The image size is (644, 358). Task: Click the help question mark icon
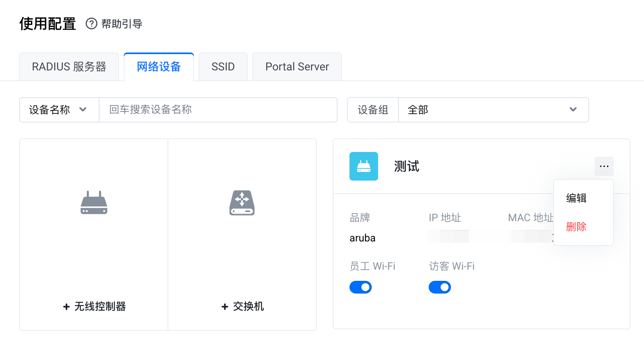[92, 24]
